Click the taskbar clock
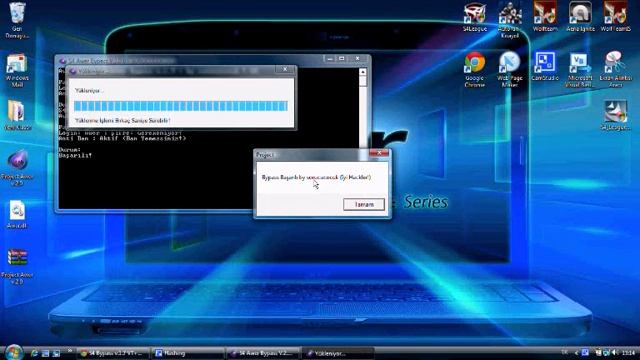The height and width of the screenshot is (360, 640). 629,353
